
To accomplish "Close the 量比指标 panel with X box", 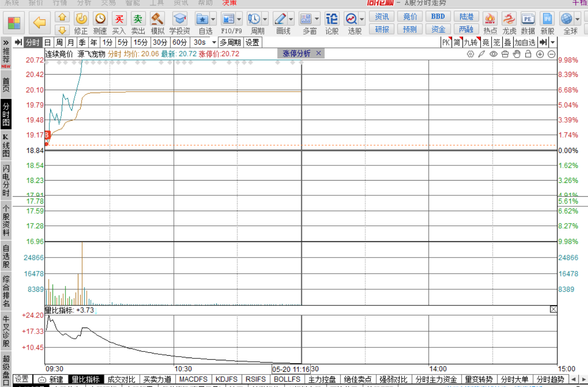I will 553,310.
